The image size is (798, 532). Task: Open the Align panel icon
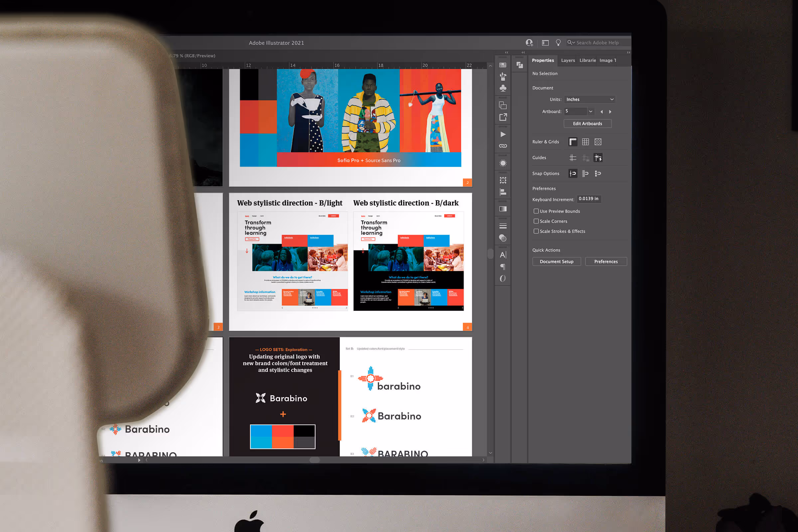point(503,192)
